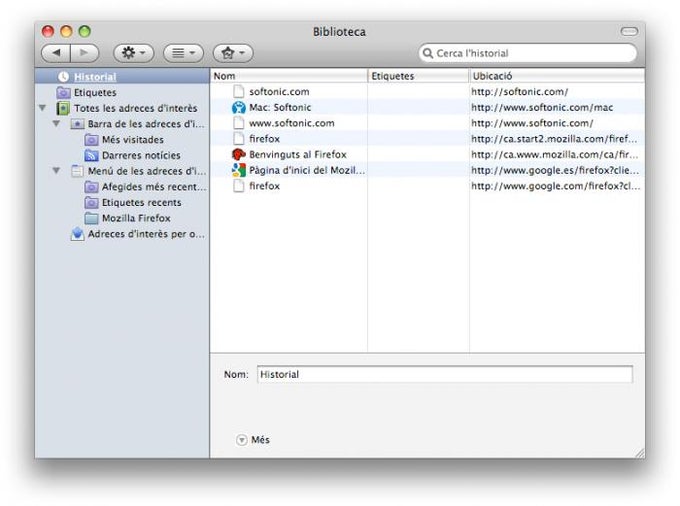This screenshot has width=680, height=506.
Task: Go back with the left arrow button
Action: [56, 53]
